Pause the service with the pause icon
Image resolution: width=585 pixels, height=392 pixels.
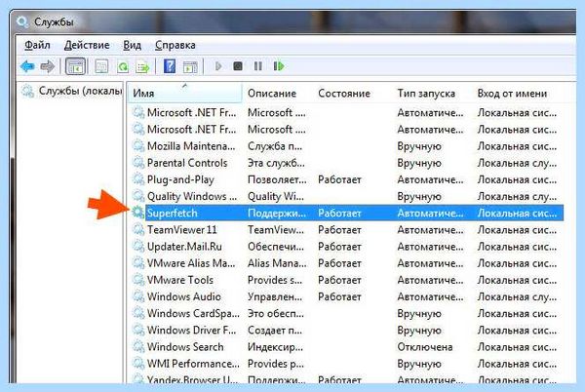257,66
